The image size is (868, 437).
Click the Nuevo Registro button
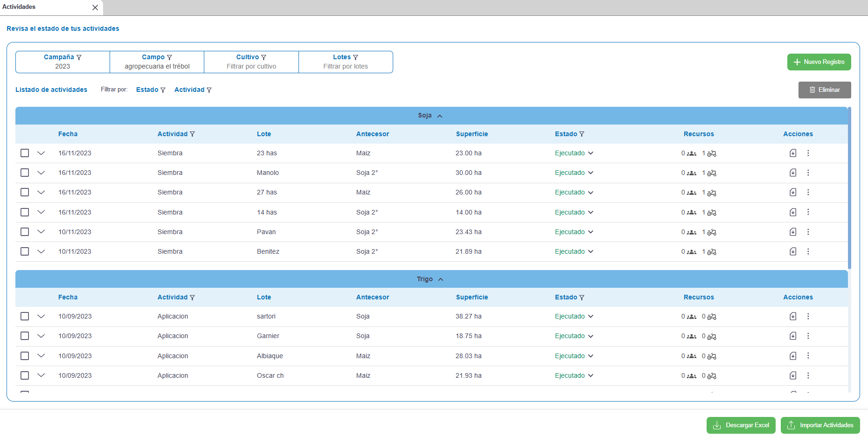click(819, 62)
